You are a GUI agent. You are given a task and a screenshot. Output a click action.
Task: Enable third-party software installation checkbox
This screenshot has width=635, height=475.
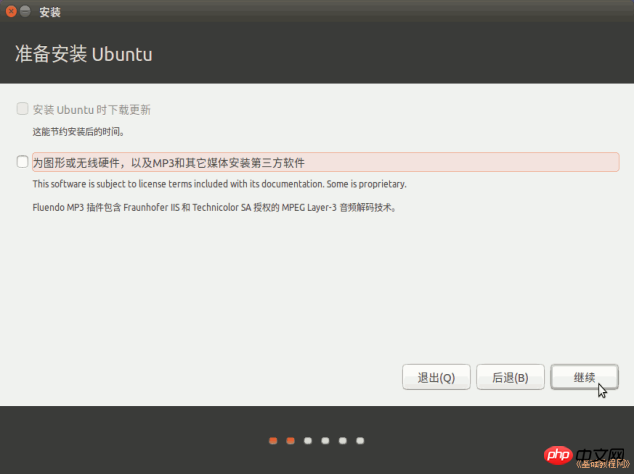pyautogui.click(x=22, y=162)
